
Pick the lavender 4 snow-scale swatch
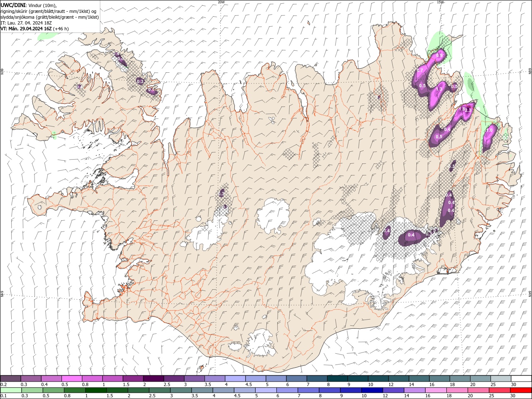click(235, 379)
